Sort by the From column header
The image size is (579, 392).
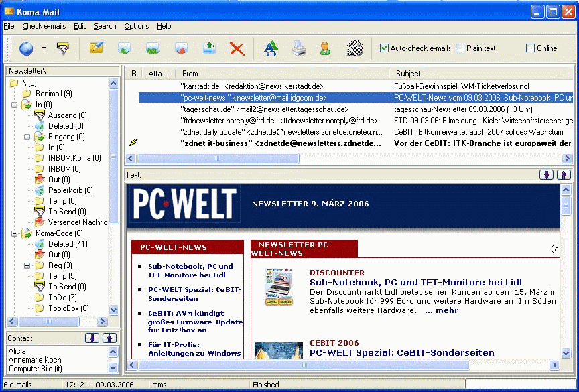point(282,74)
